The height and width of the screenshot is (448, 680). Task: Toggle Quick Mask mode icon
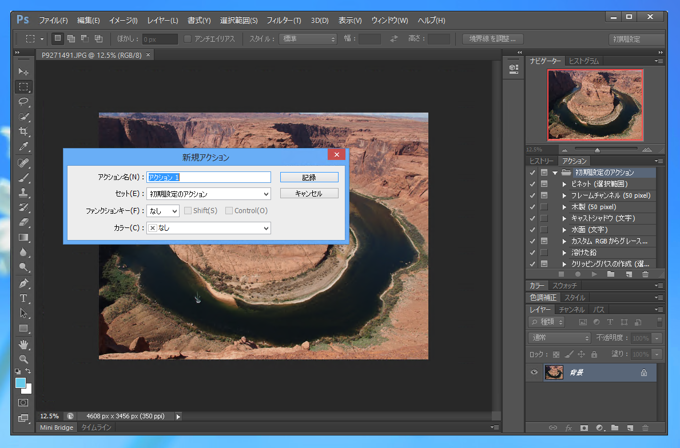pyautogui.click(x=23, y=403)
